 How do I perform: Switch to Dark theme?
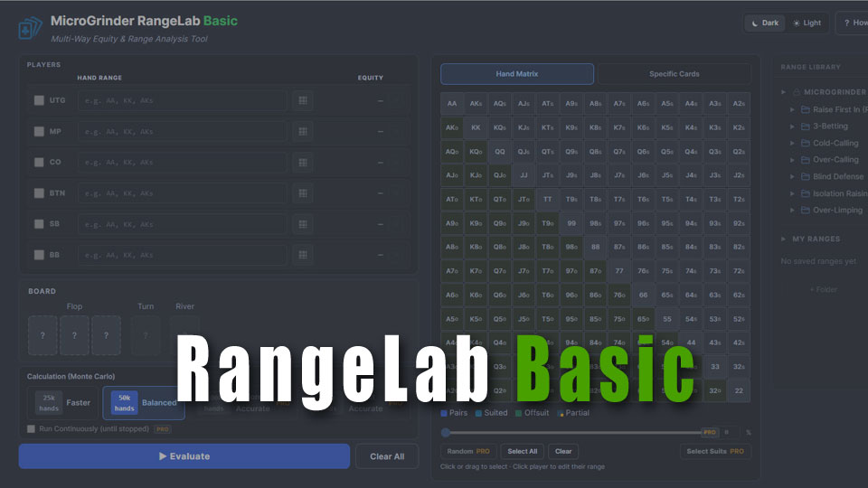765,23
